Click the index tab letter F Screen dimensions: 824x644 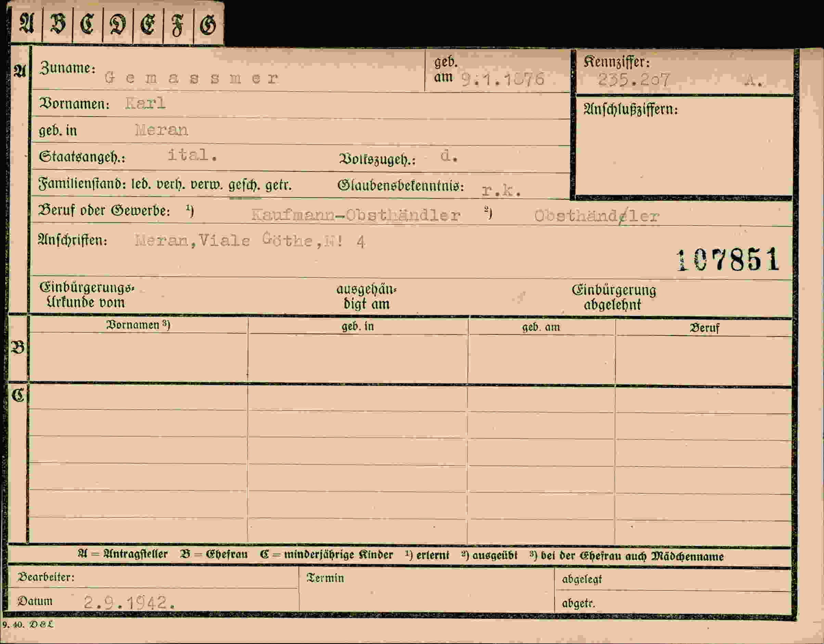pos(177,26)
